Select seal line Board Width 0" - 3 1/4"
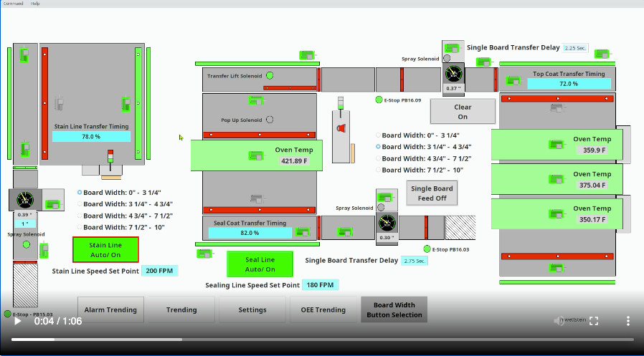Image resolution: width=644 pixels, height=356 pixels. tap(379, 135)
